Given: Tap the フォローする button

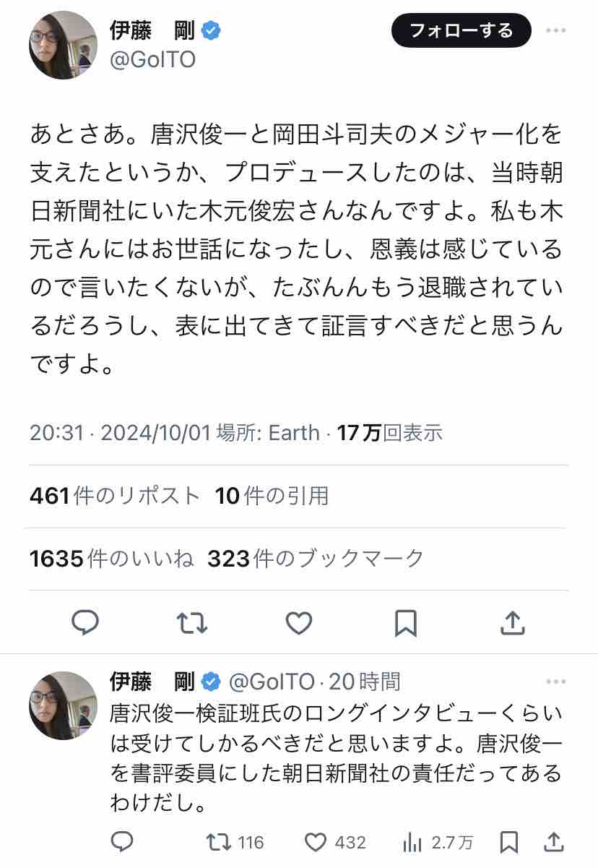Looking at the screenshot, I should 461,30.
